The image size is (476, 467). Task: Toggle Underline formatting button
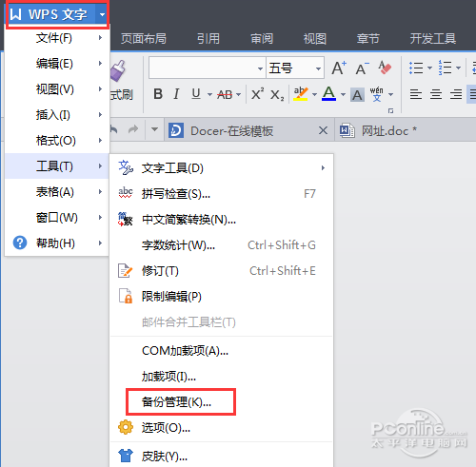tap(196, 94)
